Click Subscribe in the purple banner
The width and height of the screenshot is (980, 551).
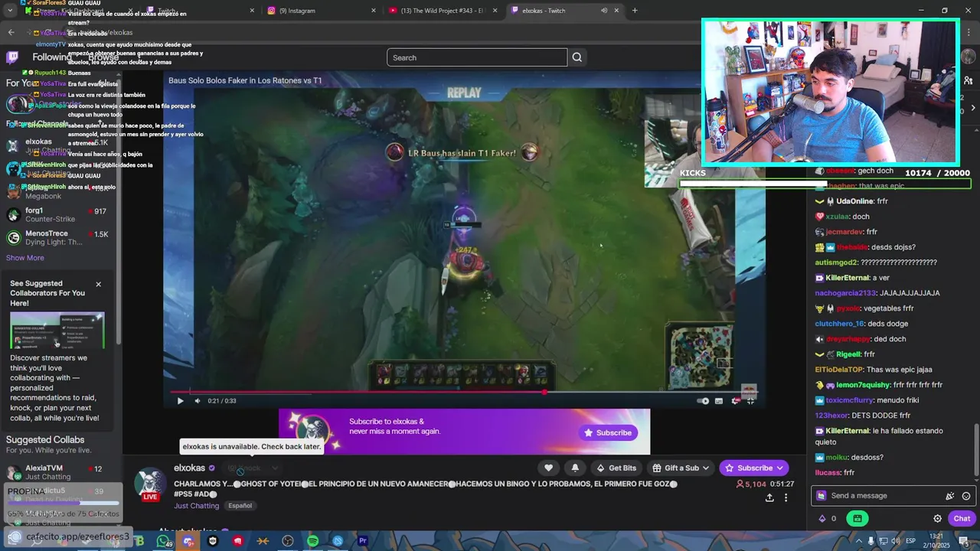coord(608,432)
